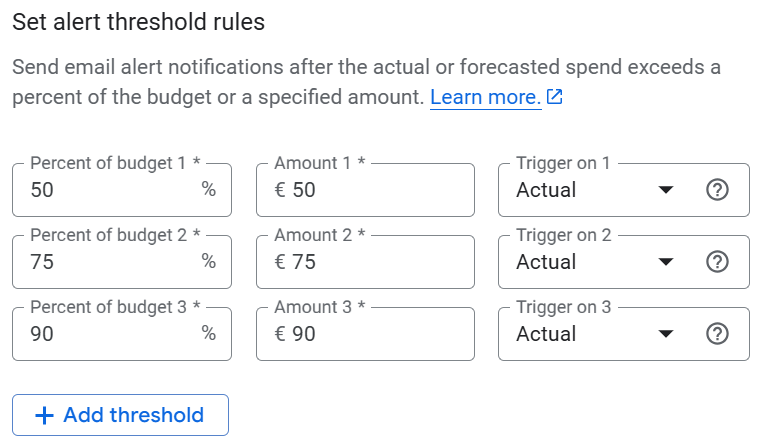Click into the Amount 2 field
Screen dimensions: 764x448
click(x=365, y=262)
